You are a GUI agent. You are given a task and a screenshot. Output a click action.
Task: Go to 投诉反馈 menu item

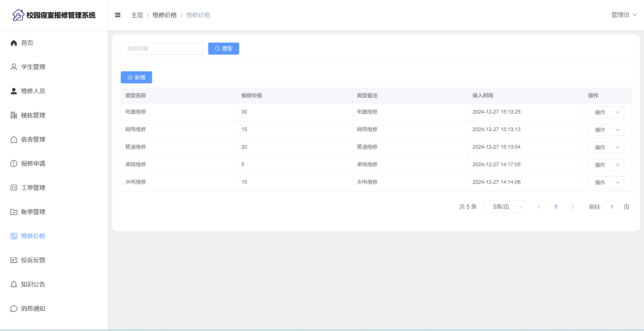pos(33,260)
